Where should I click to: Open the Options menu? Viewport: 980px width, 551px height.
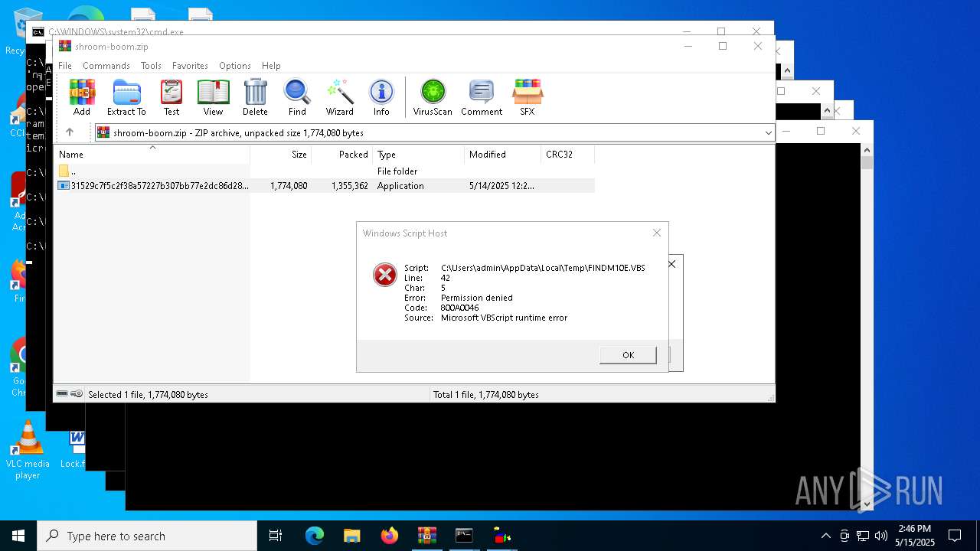click(234, 66)
